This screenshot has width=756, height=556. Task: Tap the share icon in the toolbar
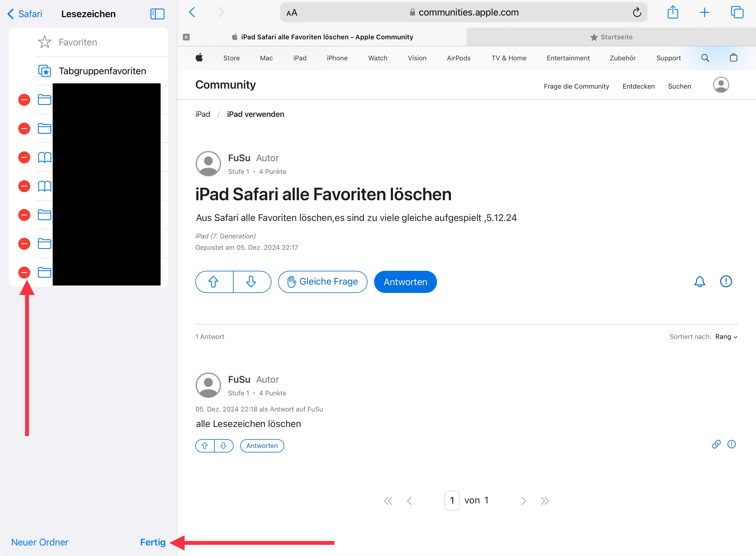(x=673, y=13)
